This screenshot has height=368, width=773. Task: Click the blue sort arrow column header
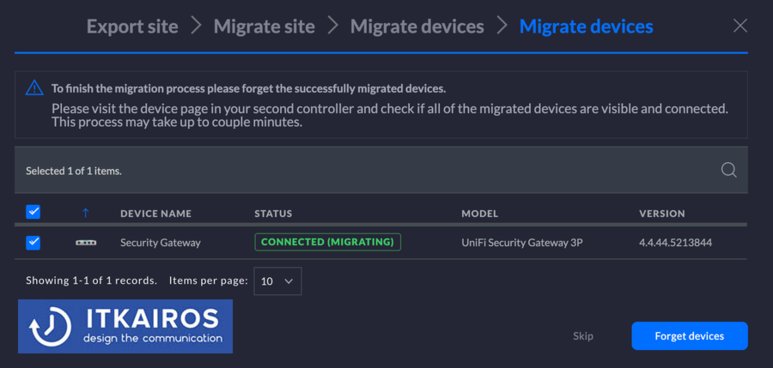click(86, 213)
